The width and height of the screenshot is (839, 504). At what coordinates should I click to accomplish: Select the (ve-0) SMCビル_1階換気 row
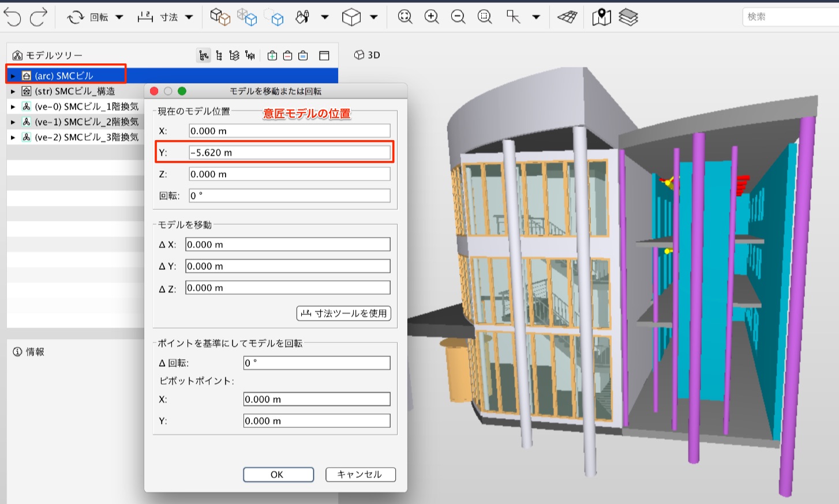[x=75, y=107]
